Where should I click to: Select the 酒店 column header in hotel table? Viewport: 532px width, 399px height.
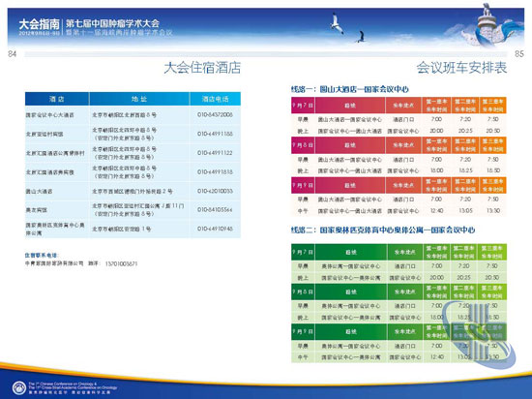(57, 99)
